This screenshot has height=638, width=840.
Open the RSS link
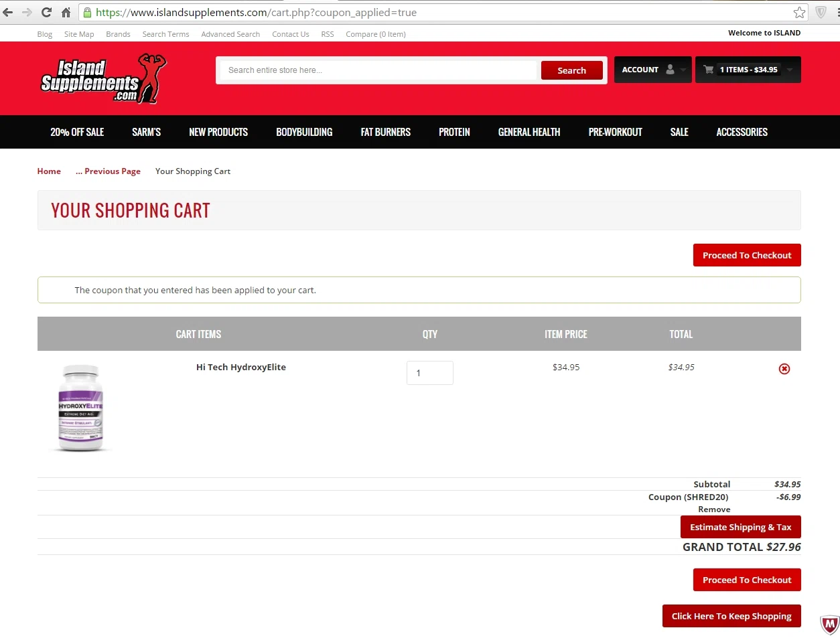coord(328,34)
